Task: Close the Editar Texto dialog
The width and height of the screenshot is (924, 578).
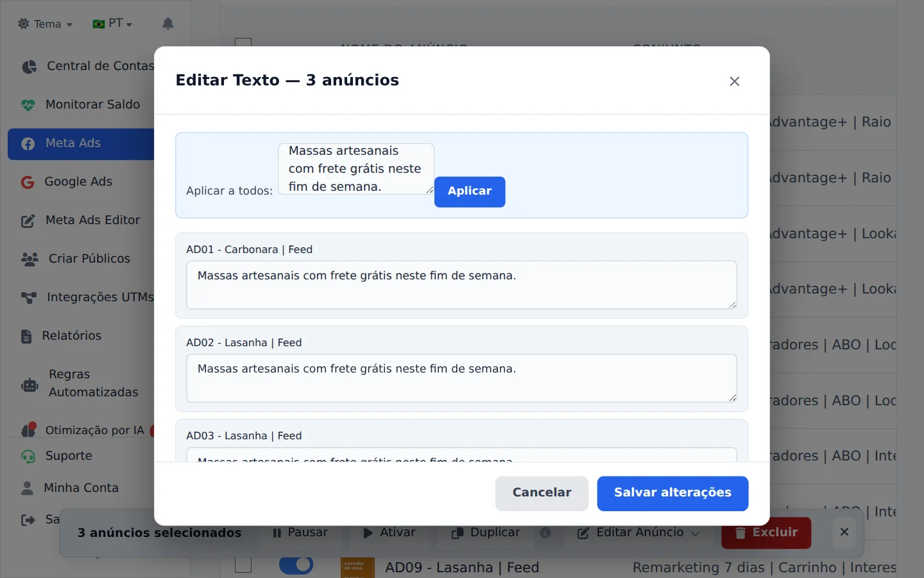Action: pyautogui.click(x=735, y=82)
